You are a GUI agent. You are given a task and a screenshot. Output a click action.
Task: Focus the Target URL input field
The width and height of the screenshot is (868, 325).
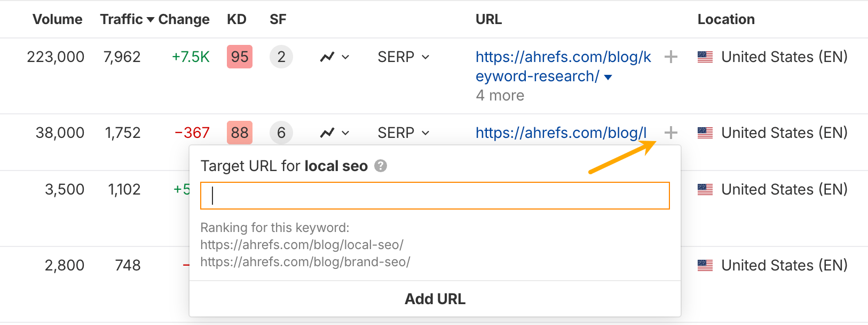coord(435,196)
